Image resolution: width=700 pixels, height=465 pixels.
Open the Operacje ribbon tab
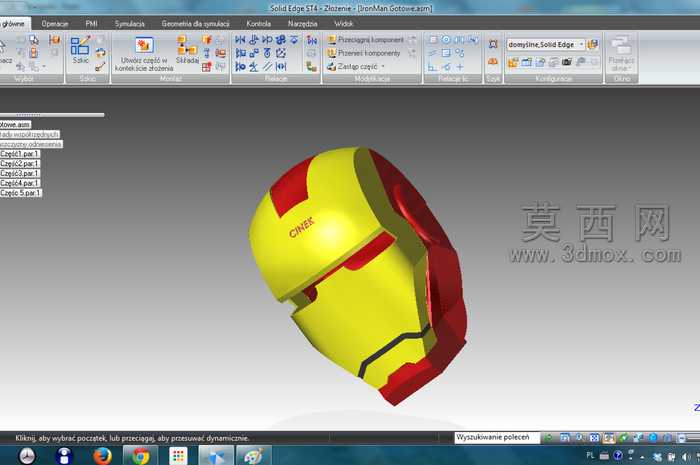pos(54,24)
